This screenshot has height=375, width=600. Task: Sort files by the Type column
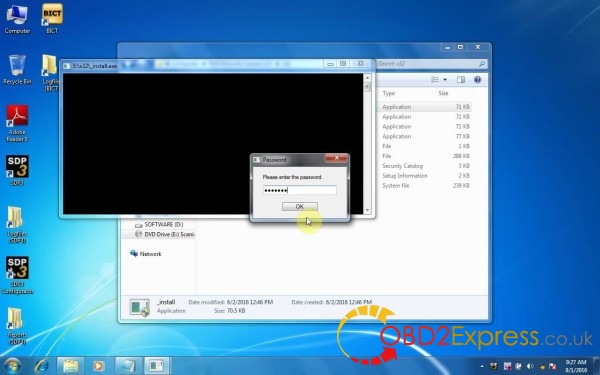(x=388, y=93)
